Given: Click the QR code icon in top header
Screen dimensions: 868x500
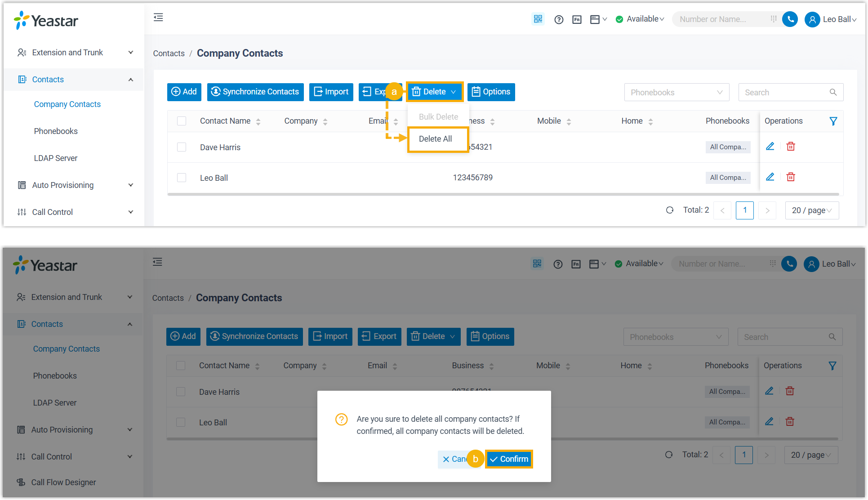Looking at the screenshot, I should pyautogui.click(x=538, y=19).
